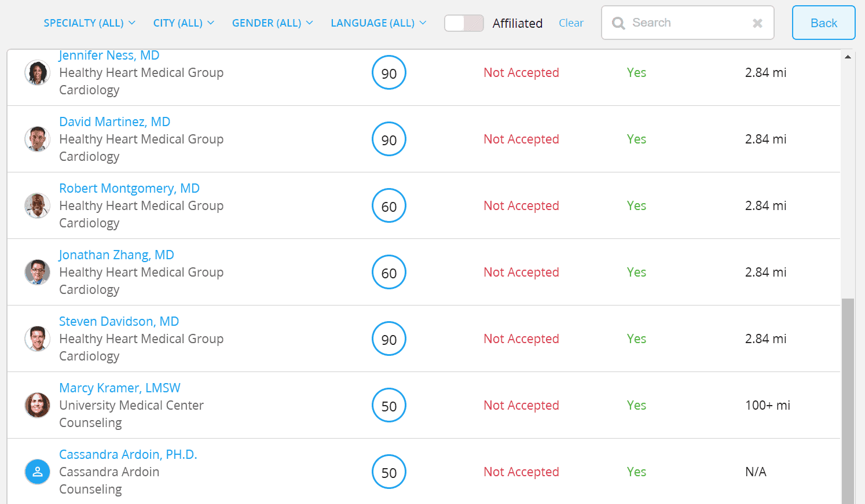865x504 pixels.
Task: Click the scrollbar up arrow
Action: (848, 57)
